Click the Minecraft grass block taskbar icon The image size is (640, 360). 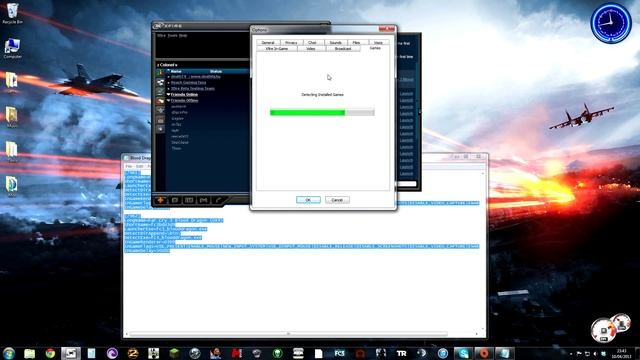click(174, 353)
